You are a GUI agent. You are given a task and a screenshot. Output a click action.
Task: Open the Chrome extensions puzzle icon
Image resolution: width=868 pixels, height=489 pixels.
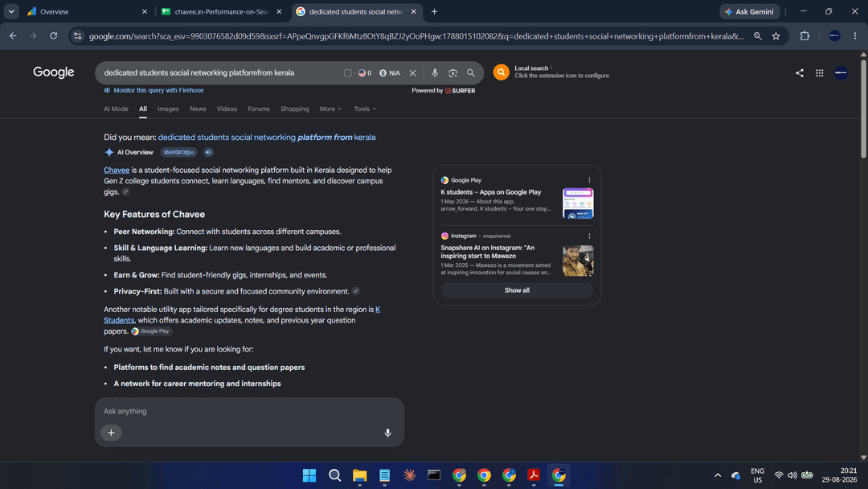[x=805, y=36]
